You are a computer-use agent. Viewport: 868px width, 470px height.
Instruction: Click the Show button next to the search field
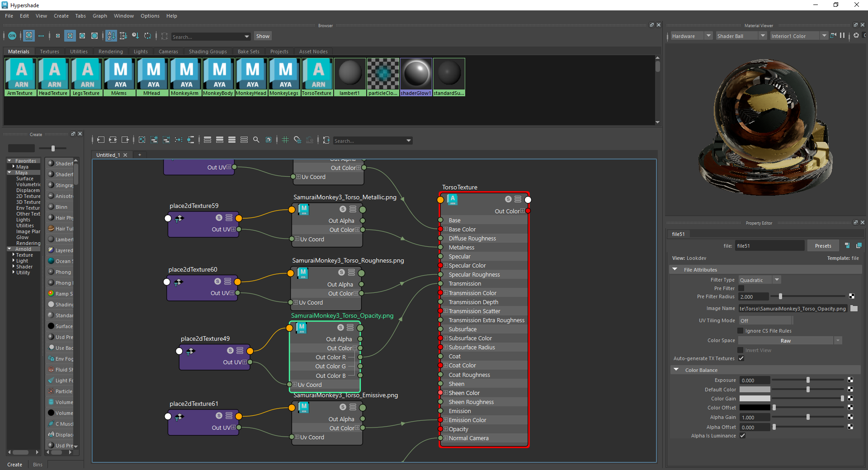(x=263, y=36)
